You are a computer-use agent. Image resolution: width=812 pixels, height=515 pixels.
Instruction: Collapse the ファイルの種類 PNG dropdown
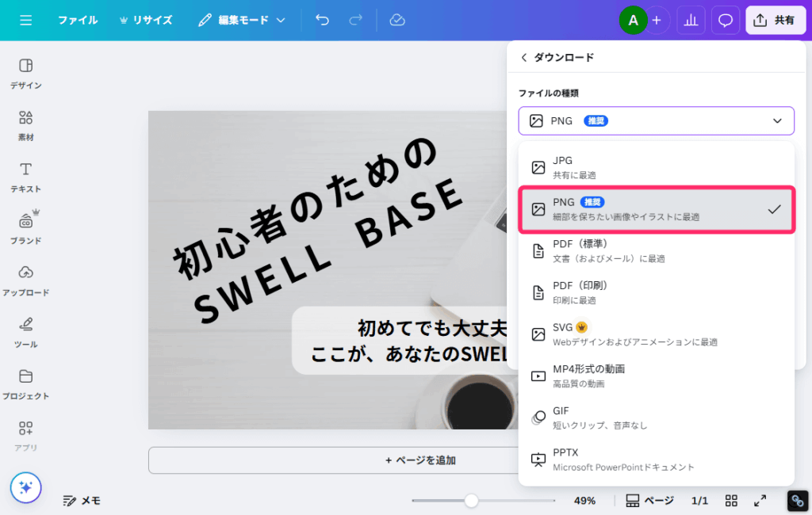pyautogui.click(x=656, y=120)
